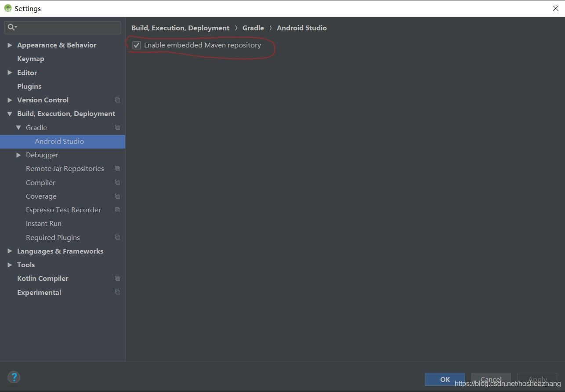This screenshot has width=565, height=392.
Task: Click project-level icon beside Kotlin Compiler
Action: tap(117, 279)
